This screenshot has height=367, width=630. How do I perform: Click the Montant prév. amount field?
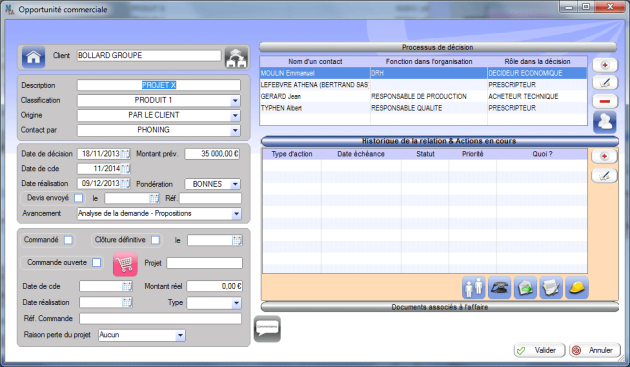pos(212,154)
